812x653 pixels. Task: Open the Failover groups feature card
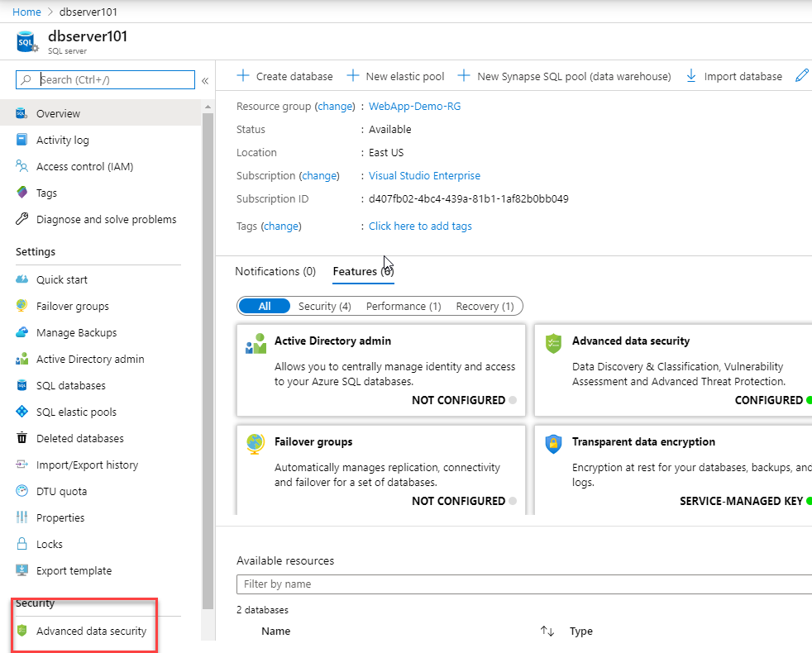[381, 470]
